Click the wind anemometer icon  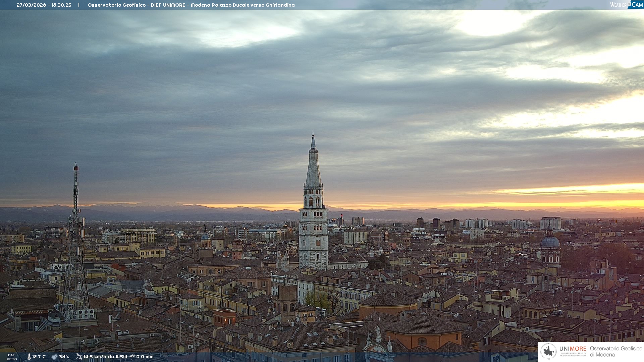pyautogui.click(x=79, y=357)
